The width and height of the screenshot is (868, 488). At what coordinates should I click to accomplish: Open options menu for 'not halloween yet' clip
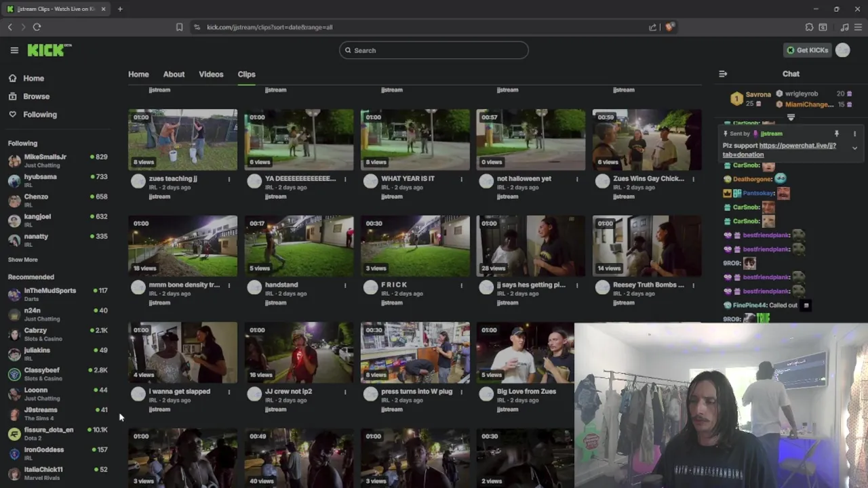(x=577, y=180)
